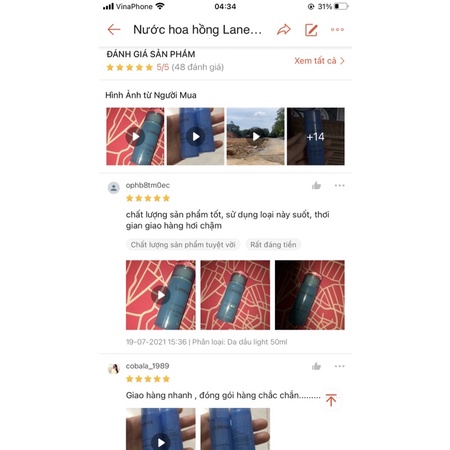
Task: Play the dirt road buyer video
Action: [x=256, y=136]
